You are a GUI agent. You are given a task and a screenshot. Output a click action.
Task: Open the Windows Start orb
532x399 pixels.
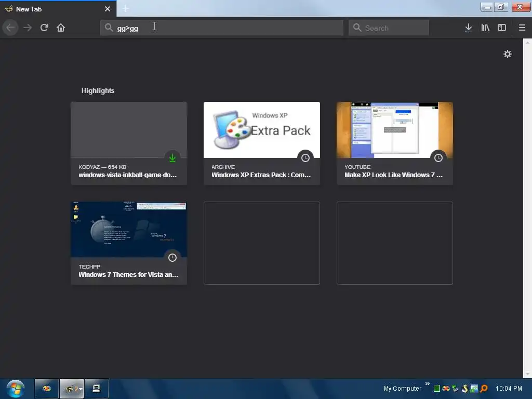(x=15, y=389)
